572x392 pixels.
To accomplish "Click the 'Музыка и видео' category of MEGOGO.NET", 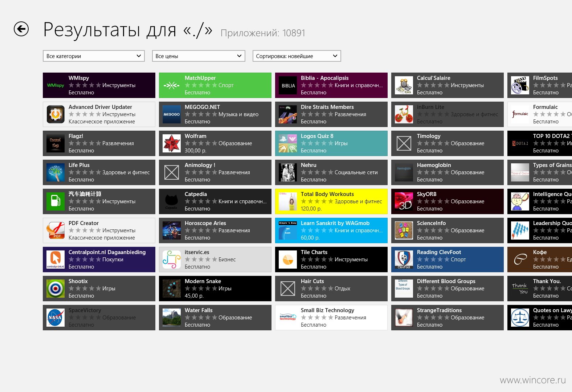I will [238, 114].
